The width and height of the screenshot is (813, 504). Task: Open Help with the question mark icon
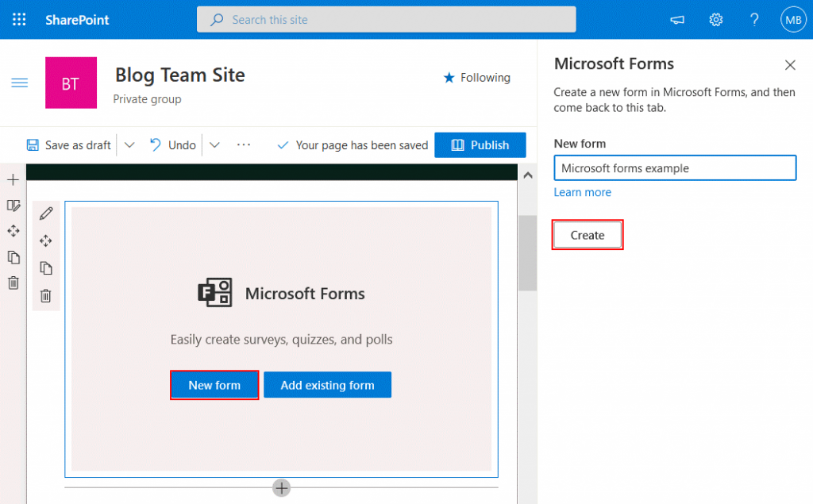point(754,19)
